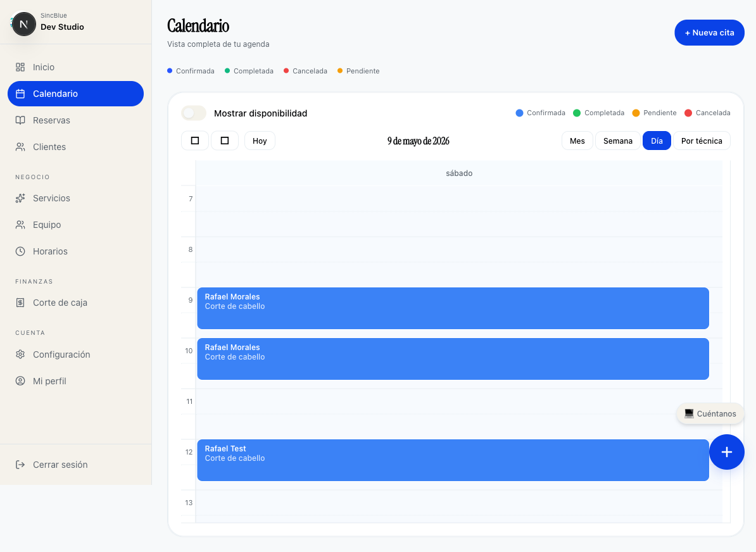Click the green Completada dot in the calendar card legend
Screen dimensions: 756x552
[577, 113]
